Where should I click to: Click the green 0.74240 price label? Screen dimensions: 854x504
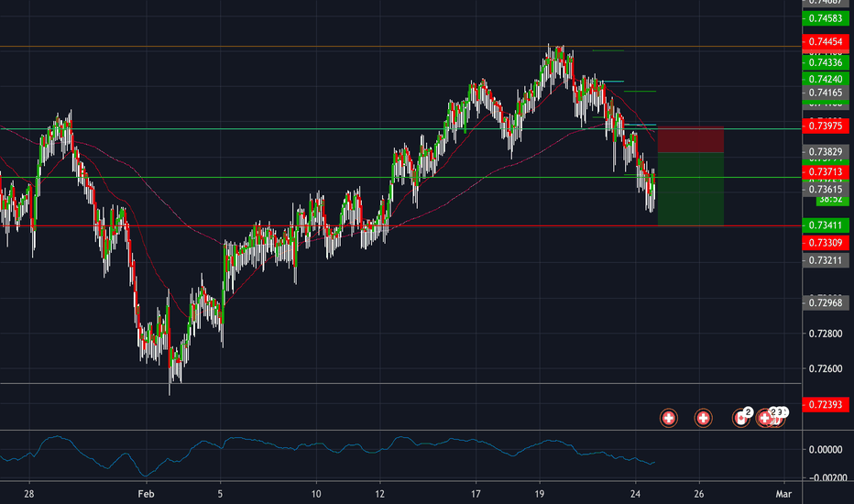[x=825, y=79]
